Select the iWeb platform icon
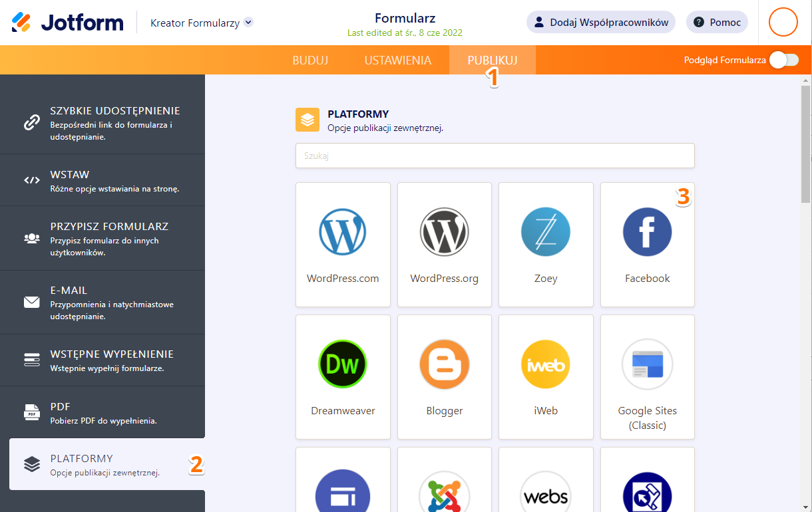Viewport: 812px width, 512px height. pos(546,364)
